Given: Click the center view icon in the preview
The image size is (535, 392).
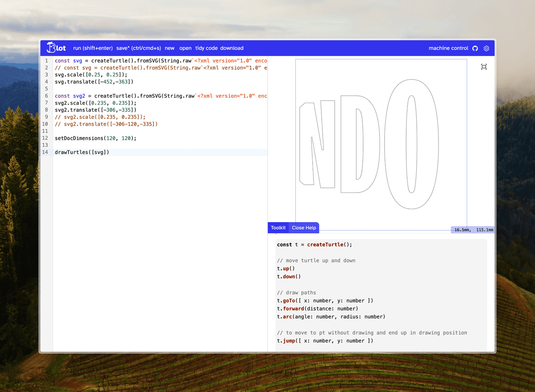Looking at the screenshot, I should click(x=484, y=67).
